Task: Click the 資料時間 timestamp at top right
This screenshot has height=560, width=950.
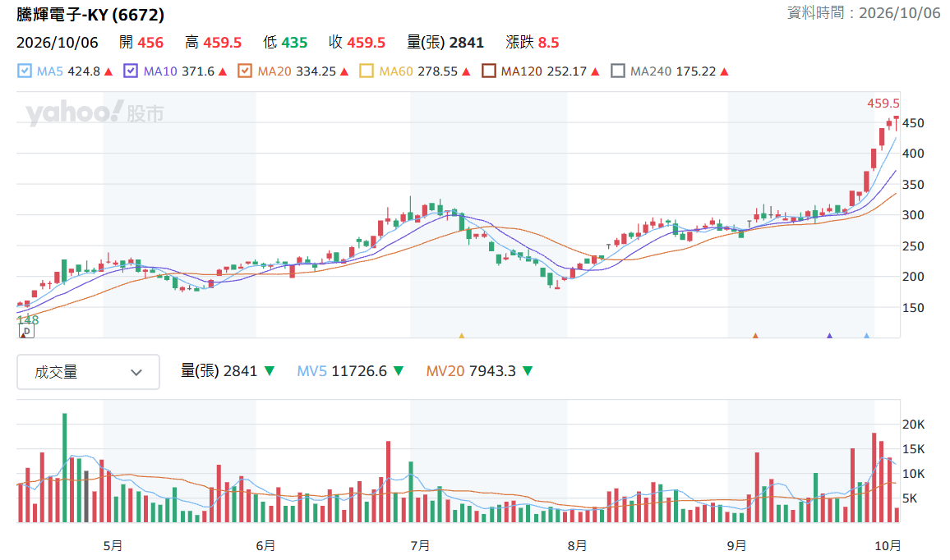Action: point(864,12)
